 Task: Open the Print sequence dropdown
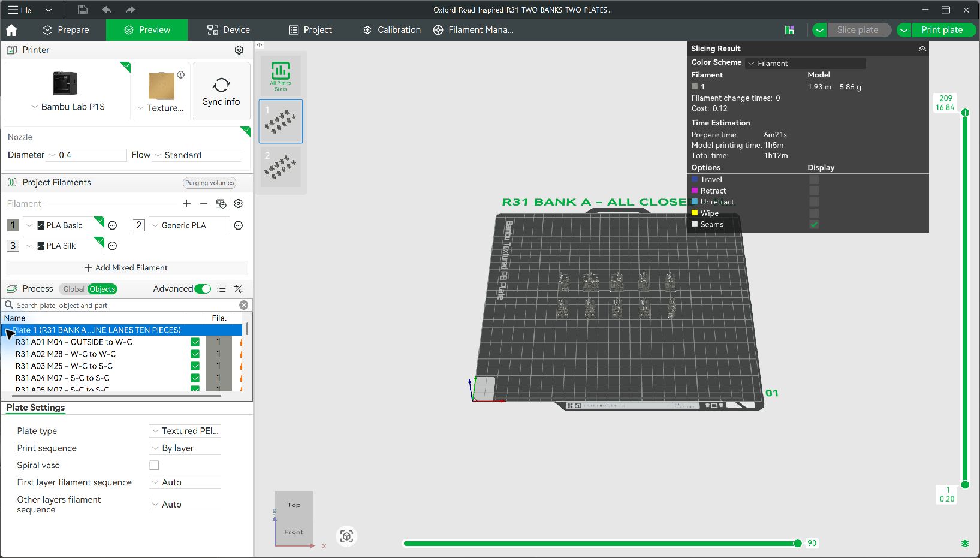(185, 448)
